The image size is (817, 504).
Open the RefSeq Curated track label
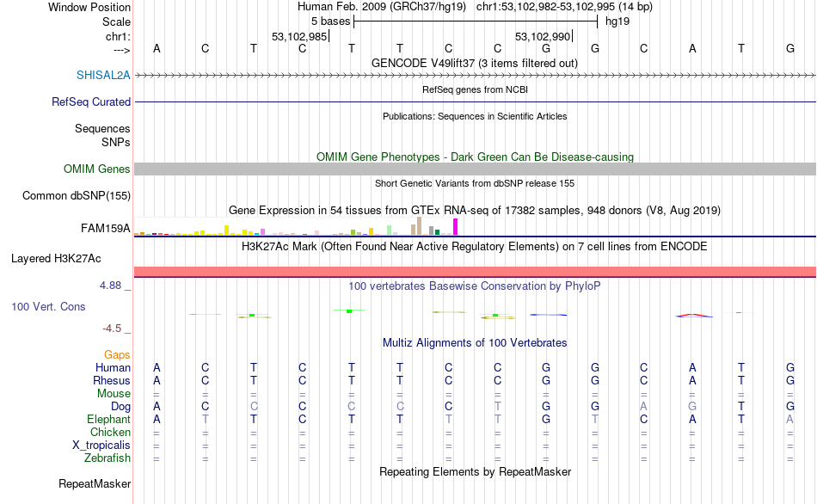click(91, 101)
